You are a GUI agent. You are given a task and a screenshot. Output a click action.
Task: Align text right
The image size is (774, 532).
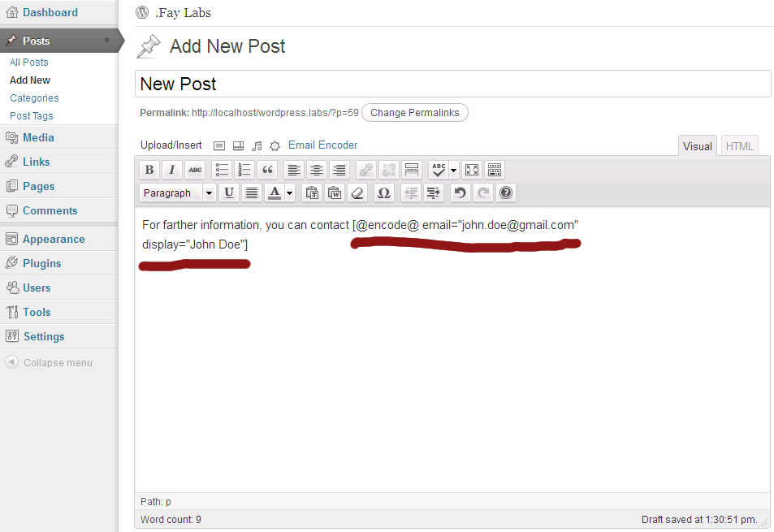click(339, 171)
